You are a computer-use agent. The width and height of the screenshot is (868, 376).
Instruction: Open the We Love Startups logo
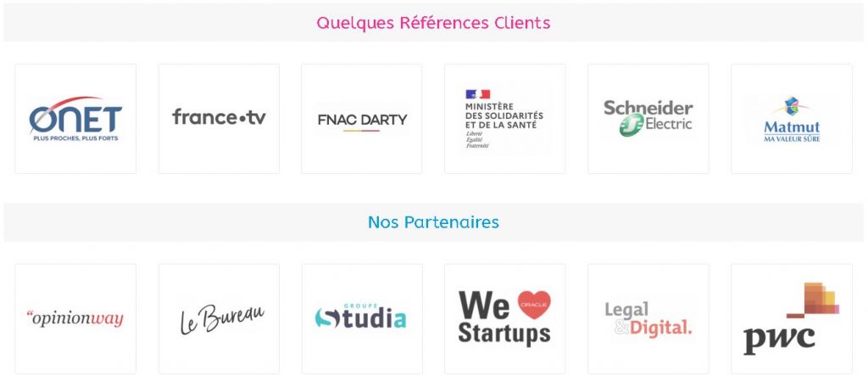click(504, 318)
